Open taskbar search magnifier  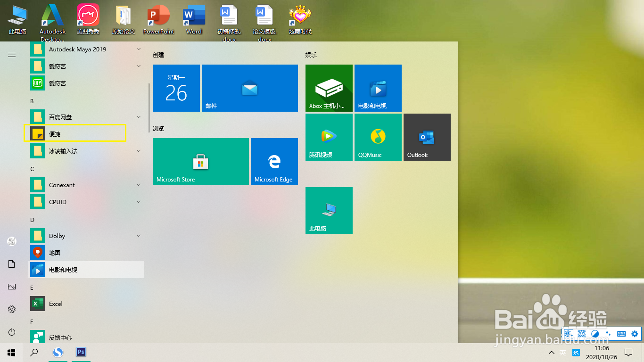(34, 352)
